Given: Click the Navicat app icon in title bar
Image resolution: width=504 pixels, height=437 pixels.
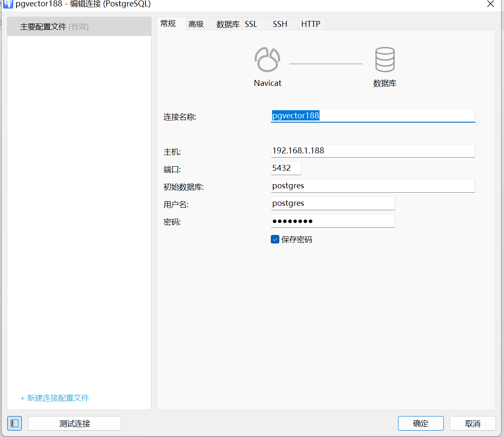Looking at the screenshot, I should [x=8, y=4].
